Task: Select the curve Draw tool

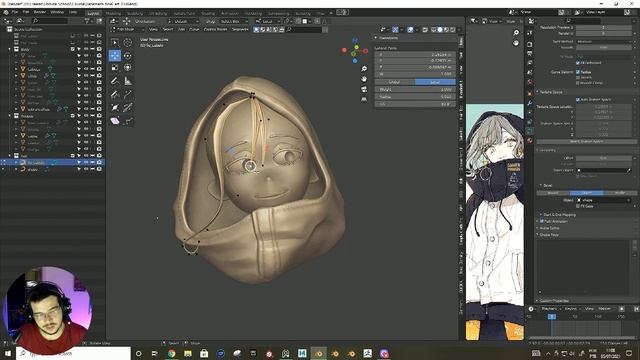Action: [x=115, y=94]
